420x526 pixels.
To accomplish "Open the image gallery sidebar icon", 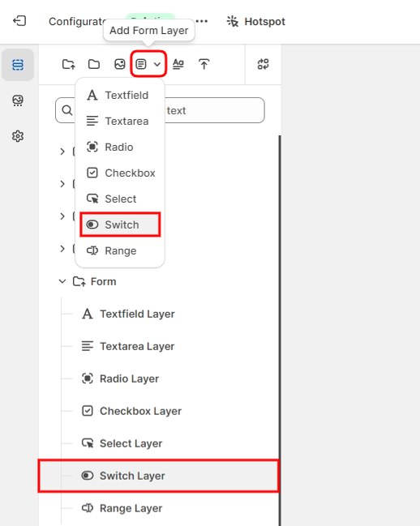I will click(18, 100).
